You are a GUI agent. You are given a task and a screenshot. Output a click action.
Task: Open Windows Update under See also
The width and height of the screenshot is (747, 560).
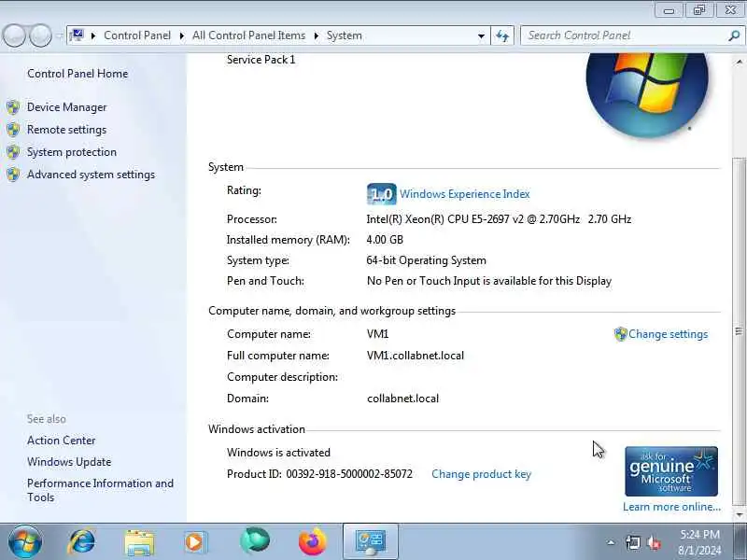pyautogui.click(x=69, y=462)
